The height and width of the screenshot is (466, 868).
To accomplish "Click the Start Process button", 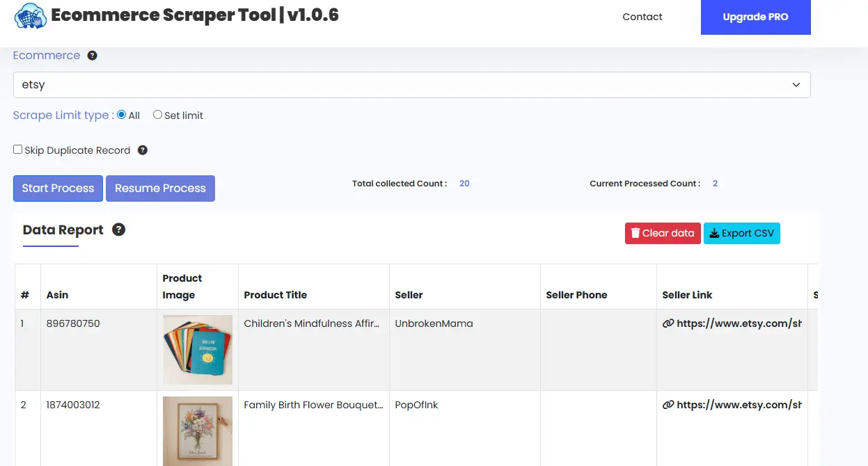I will coord(58,188).
